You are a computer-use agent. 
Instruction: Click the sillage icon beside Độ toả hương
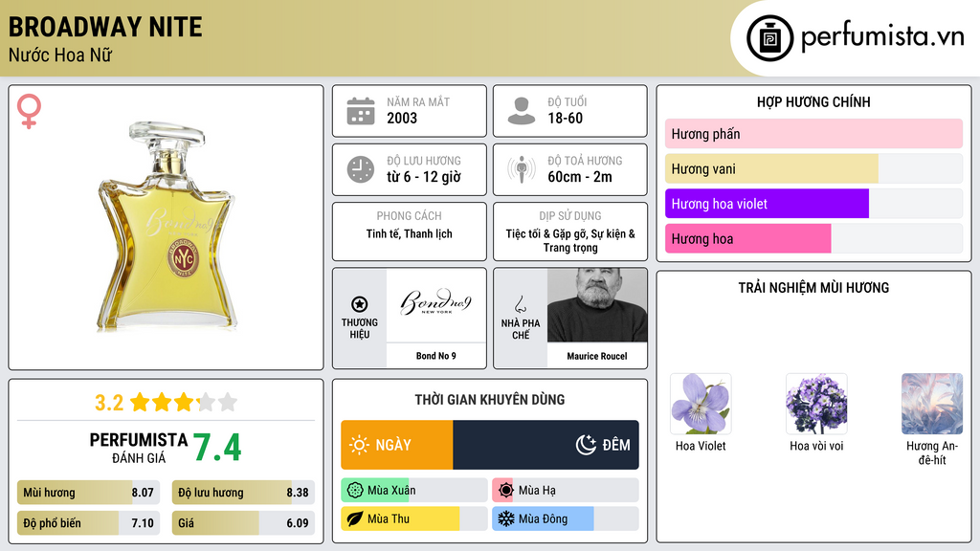[x=522, y=169]
